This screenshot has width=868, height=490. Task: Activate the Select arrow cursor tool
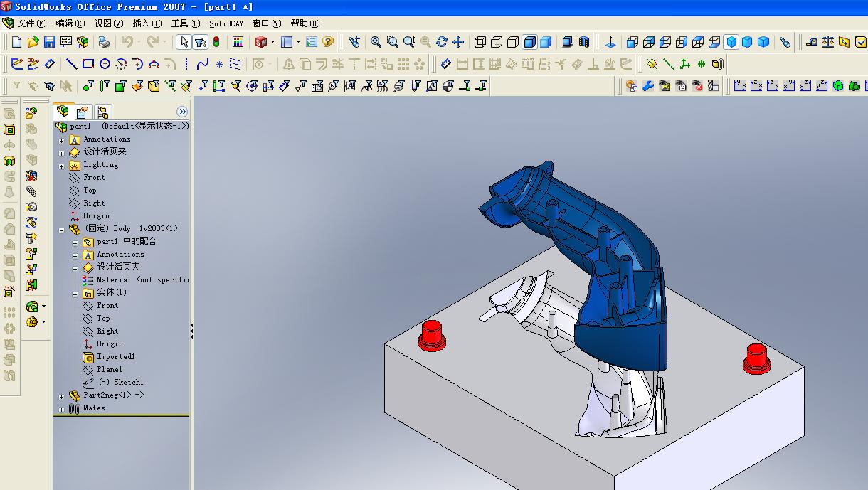tap(184, 42)
